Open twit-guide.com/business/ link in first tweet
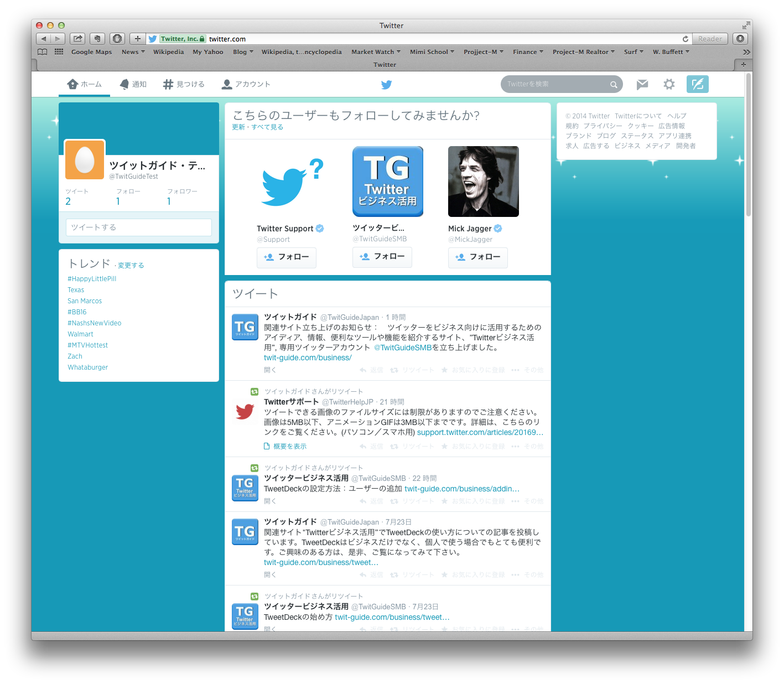784x684 pixels. (x=308, y=358)
